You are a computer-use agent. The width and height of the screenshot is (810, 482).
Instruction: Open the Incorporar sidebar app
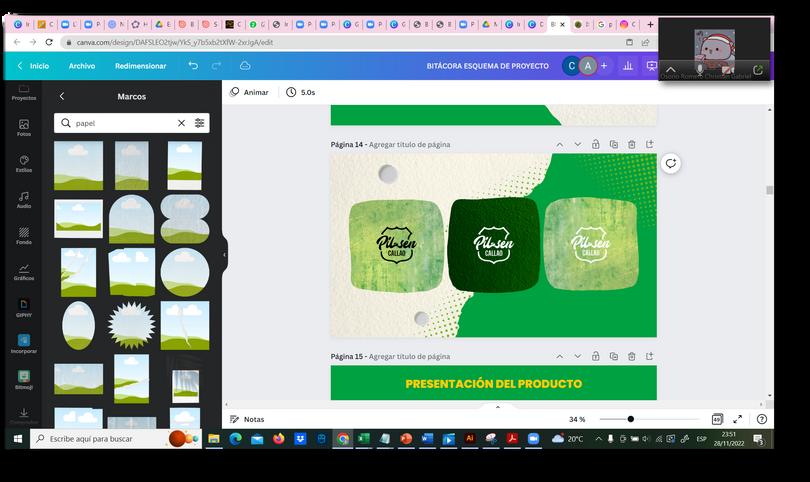point(24,344)
